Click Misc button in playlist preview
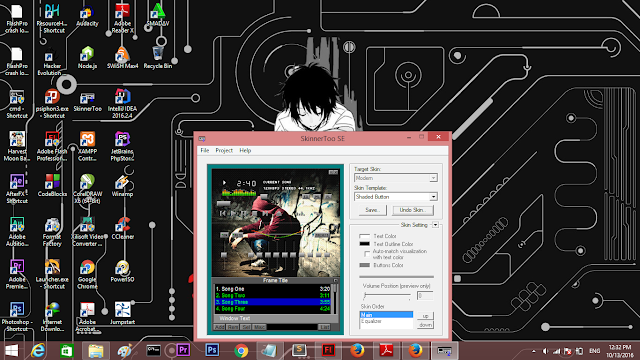 coord(259,327)
